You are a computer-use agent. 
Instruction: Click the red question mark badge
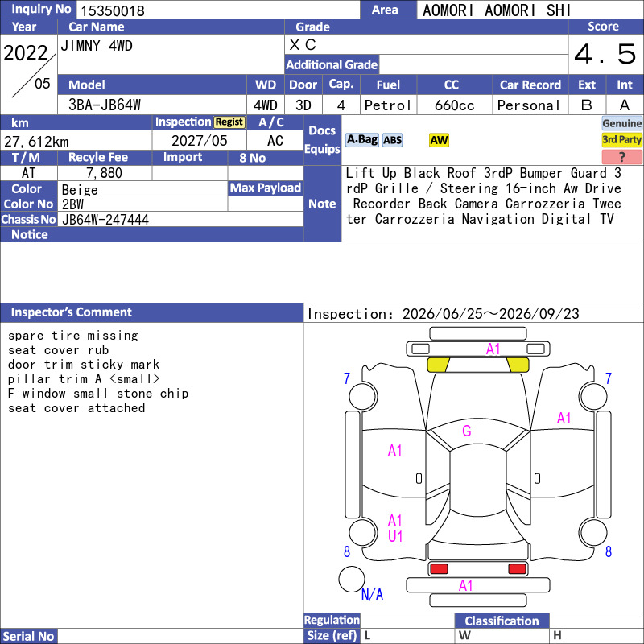click(621, 156)
